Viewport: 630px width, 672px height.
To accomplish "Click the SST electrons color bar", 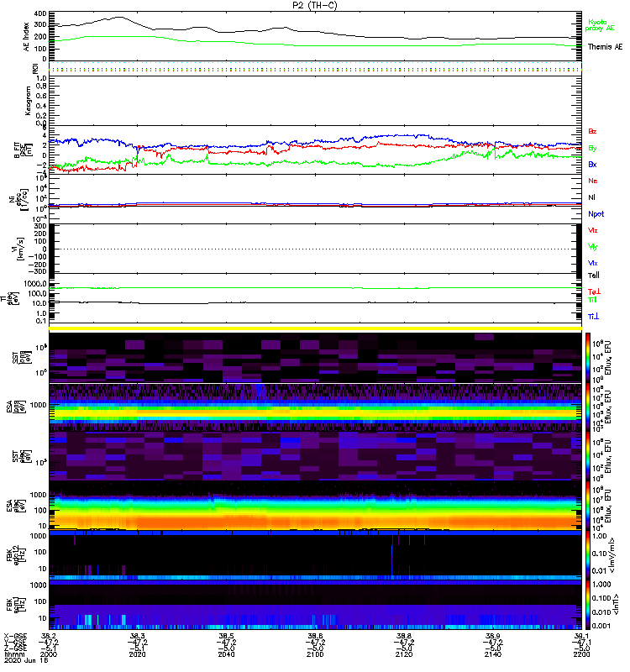I will coord(588,456).
